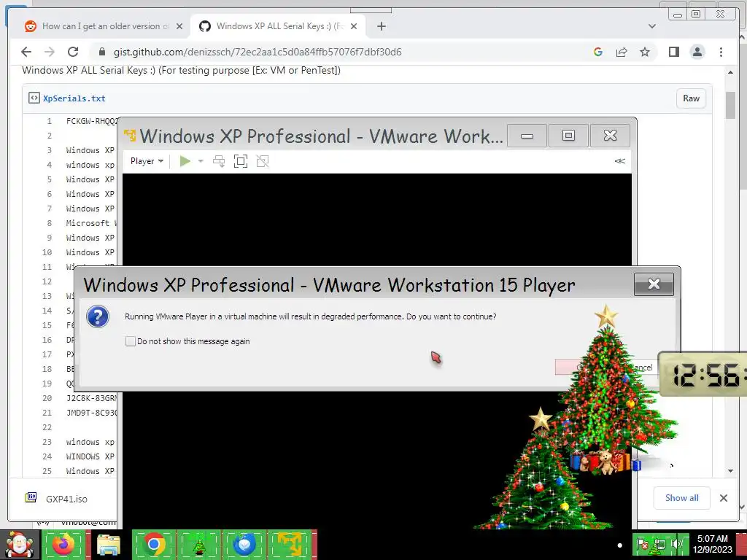Bookmark this page with star icon

[645, 52]
